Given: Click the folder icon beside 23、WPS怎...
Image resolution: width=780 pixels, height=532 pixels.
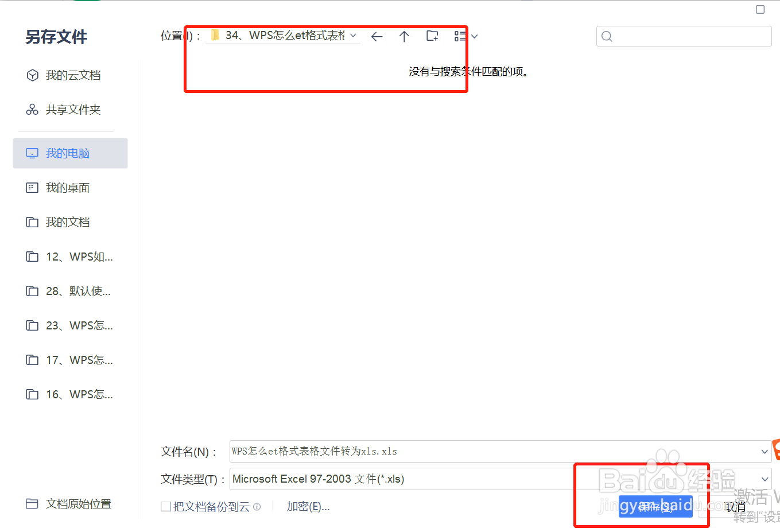Looking at the screenshot, I should (x=32, y=325).
